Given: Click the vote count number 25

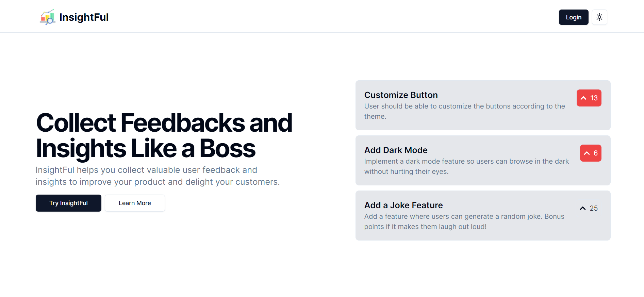Looking at the screenshot, I should point(594,208).
